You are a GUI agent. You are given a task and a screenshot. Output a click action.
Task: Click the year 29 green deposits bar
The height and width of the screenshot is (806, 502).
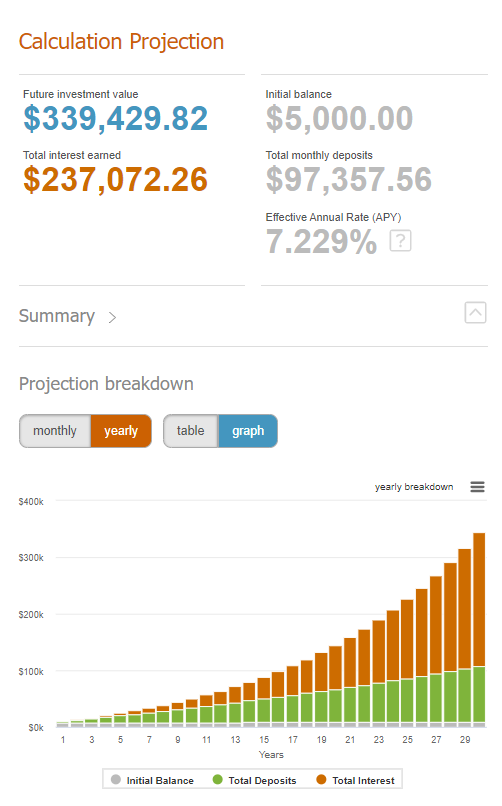tap(464, 695)
